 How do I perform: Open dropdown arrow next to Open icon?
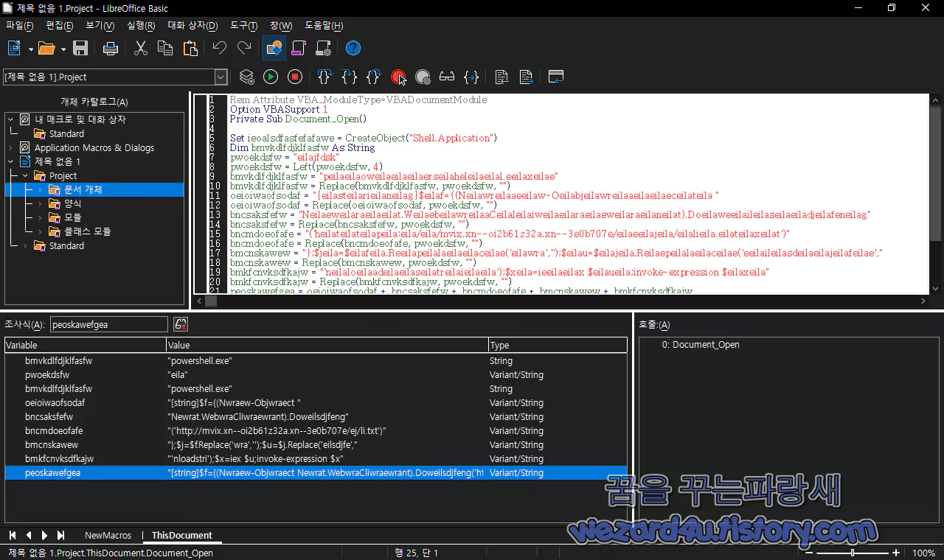point(63,49)
